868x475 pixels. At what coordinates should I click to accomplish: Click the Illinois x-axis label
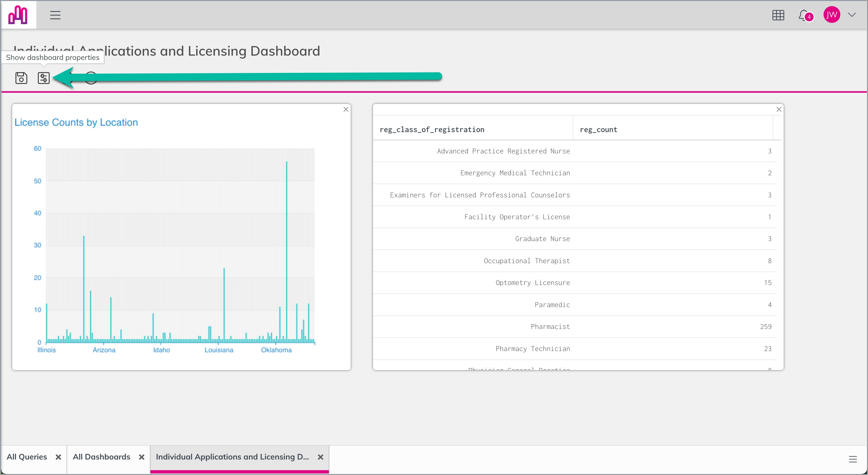[46, 350]
